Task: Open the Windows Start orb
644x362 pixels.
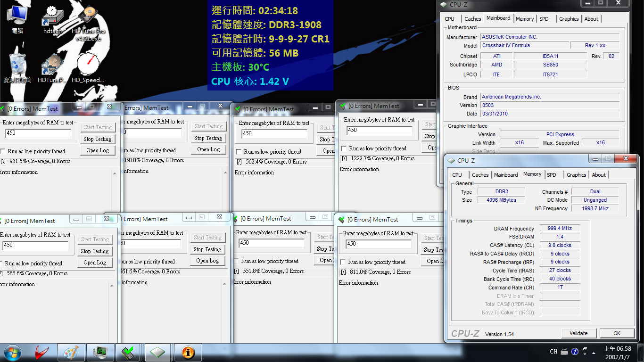Action: (x=12, y=352)
